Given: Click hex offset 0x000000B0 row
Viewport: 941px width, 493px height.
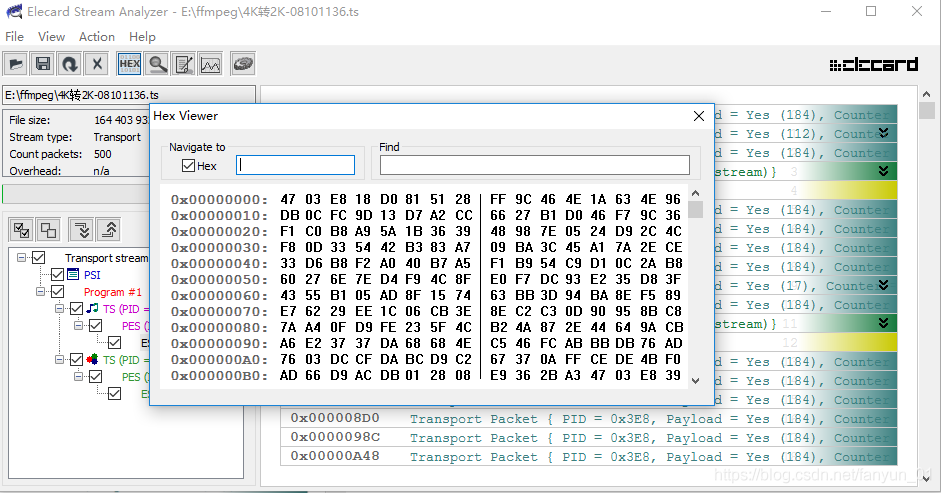Looking at the screenshot, I should click(426, 375).
